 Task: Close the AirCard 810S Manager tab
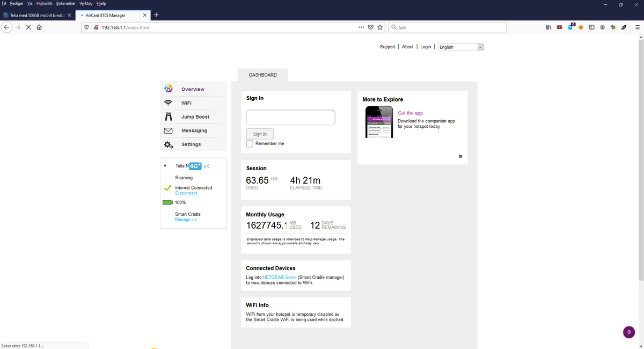(x=145, y=15)
